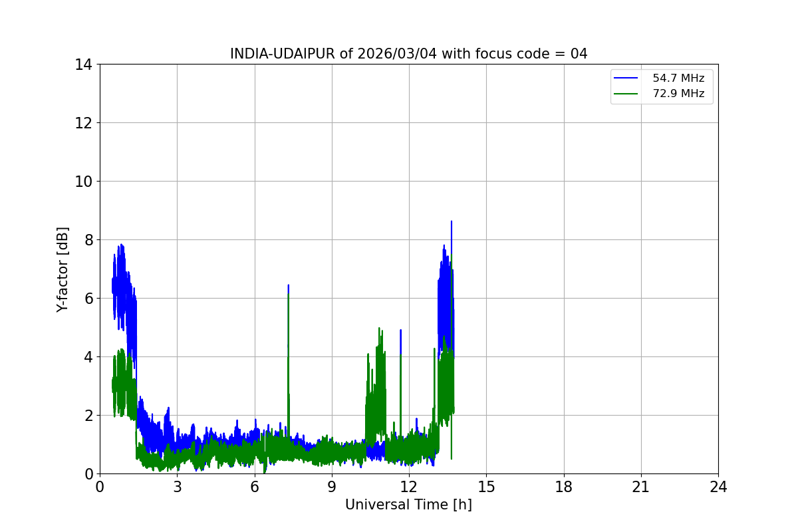Click the x-axis tick label 21
Screen dimensions: 798x532
coord(641,487)
